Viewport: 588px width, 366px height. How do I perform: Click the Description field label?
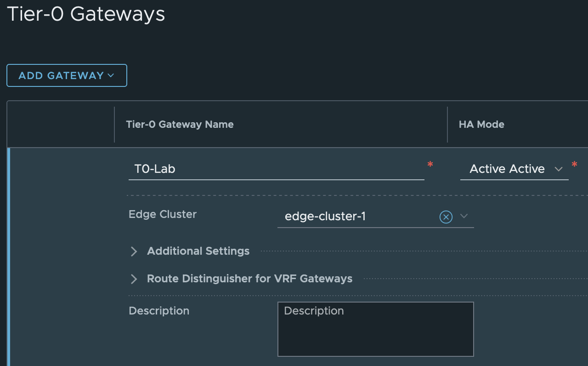159,311
